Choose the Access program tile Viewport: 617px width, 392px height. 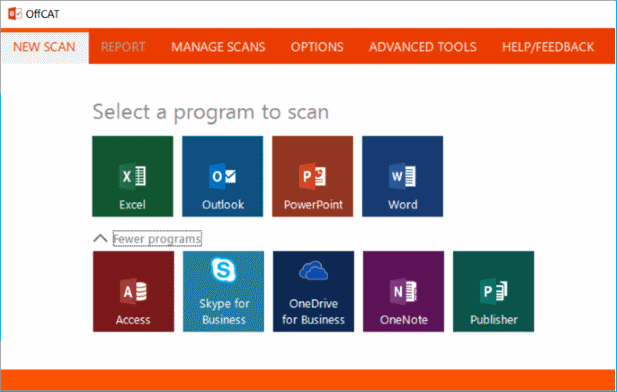[133, 292]
